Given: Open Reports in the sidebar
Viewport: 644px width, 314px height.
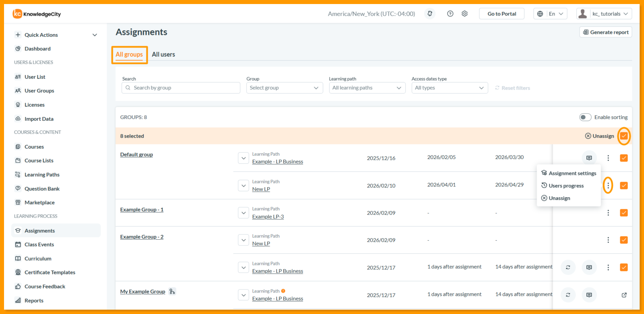Looking at the screenshot, I should (x=34, y=301).
